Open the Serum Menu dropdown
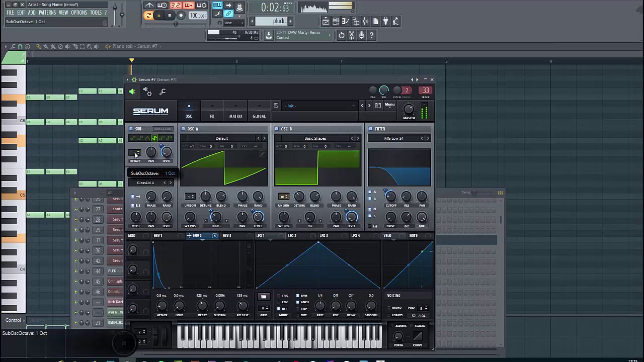 [390, 105]
